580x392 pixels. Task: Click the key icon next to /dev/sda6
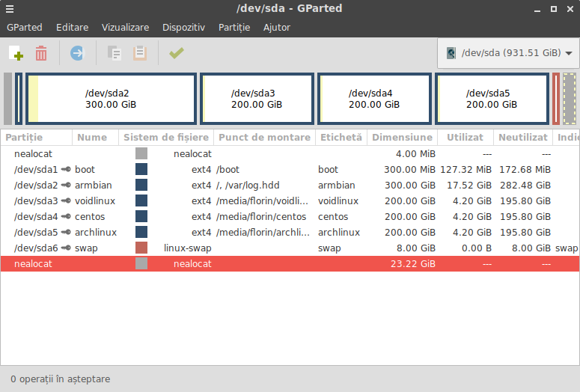[x=66, y=248]
